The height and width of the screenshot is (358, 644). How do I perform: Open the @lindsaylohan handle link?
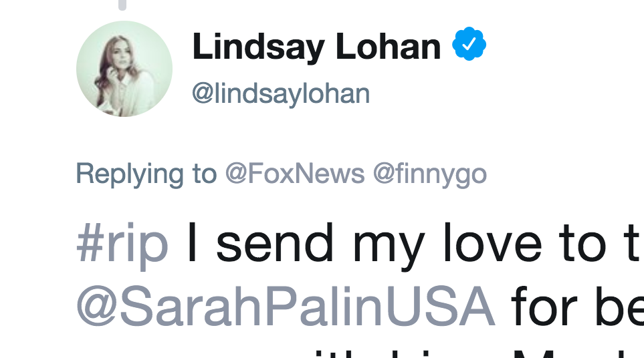(x=281, y=94)
